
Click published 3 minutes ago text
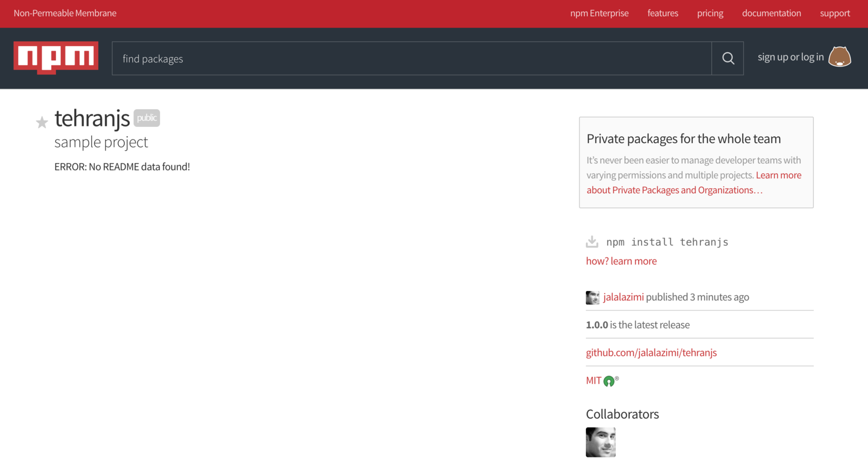[697, 297]
